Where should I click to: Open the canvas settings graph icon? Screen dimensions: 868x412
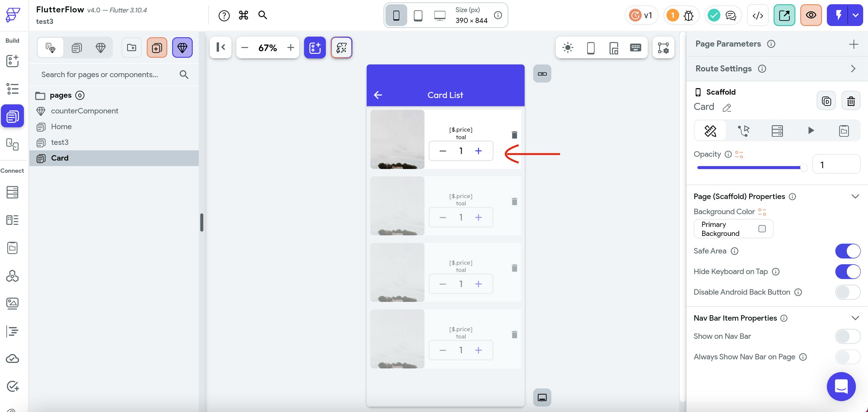[x=663, y=47]
